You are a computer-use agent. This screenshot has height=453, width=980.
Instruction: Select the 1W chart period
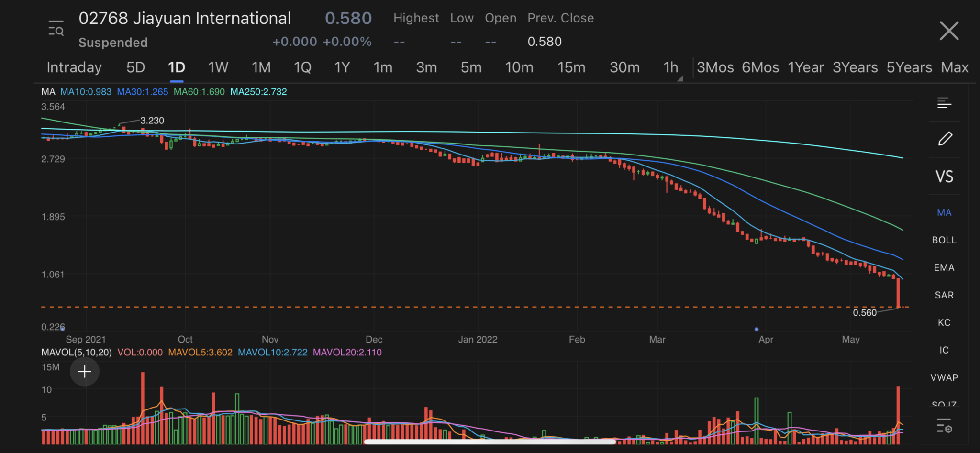[218, 67]
